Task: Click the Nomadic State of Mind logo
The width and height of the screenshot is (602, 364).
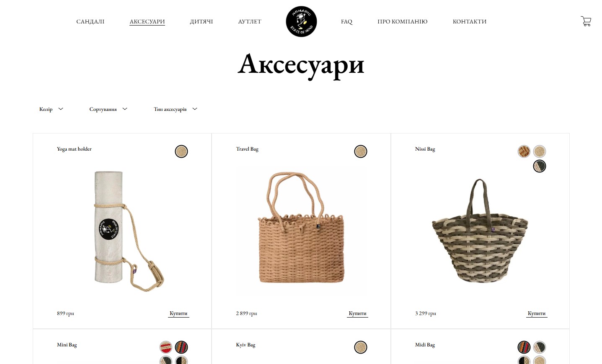Action: tap(301, 22)
